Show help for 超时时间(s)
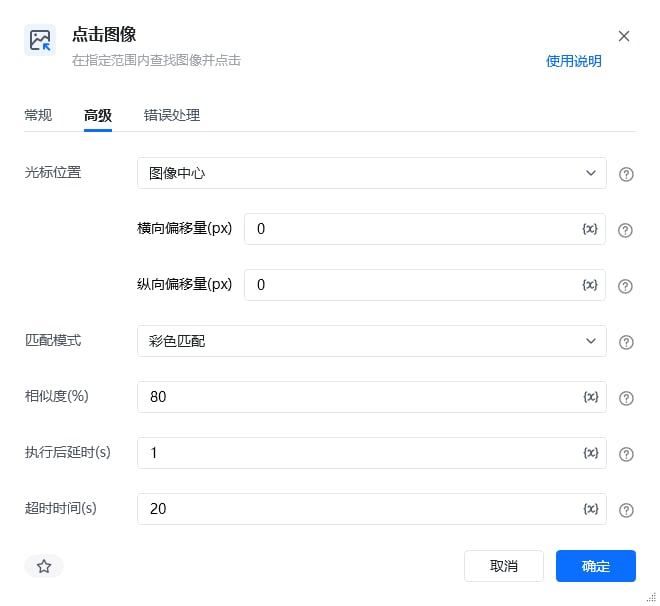660x606 pixels. click(626, 510)
